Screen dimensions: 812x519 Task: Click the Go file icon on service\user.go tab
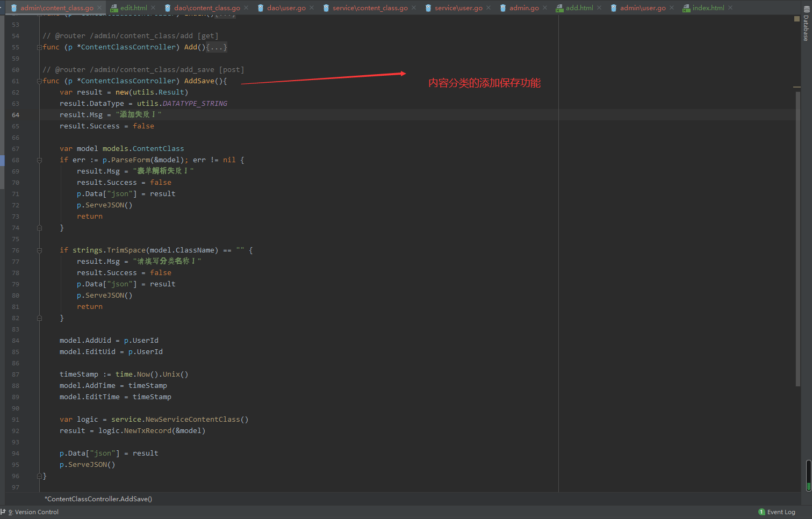click(428, 8)
